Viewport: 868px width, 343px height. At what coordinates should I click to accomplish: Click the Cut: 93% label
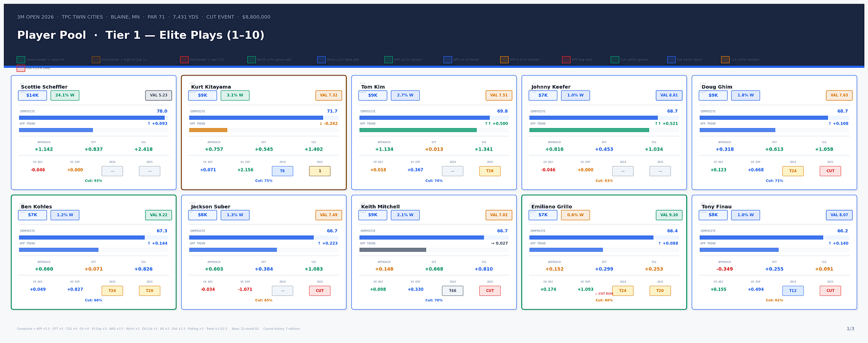tap(94, 180)
